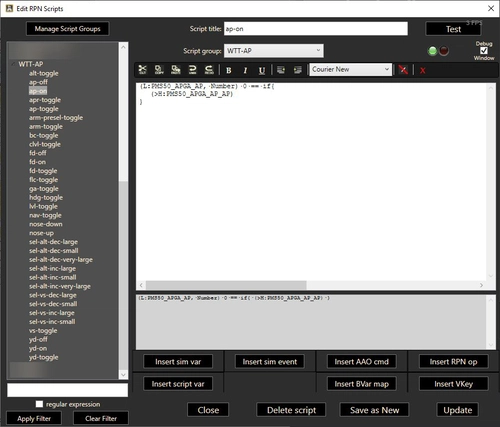
Task: Click the Copy icon in the editor toolbar
Action: coord(159,70)
